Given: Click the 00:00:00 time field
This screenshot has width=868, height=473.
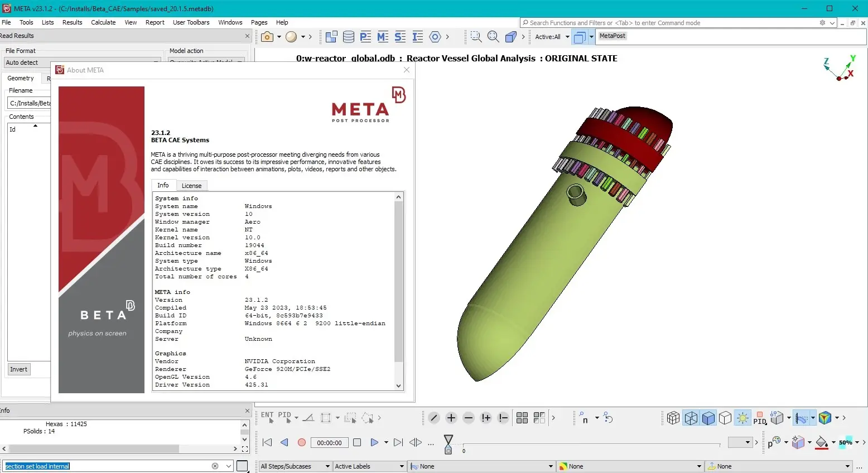Looking at the screenshot, I should pos(329,443).
